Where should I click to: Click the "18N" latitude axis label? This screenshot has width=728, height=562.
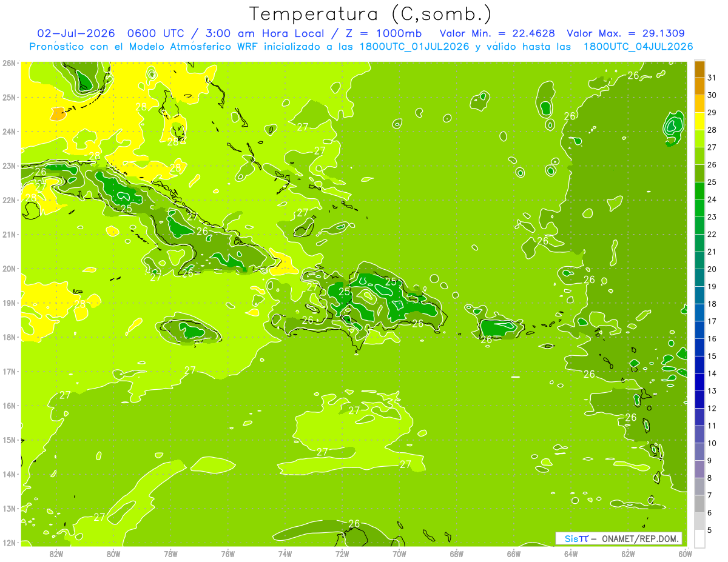tap(8, 337)
